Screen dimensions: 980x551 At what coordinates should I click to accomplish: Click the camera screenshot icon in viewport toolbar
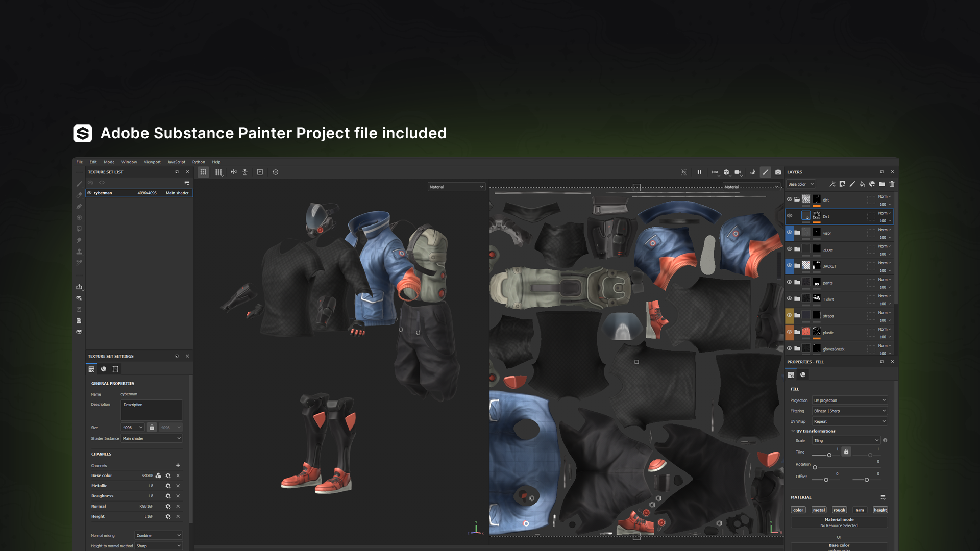778,172
